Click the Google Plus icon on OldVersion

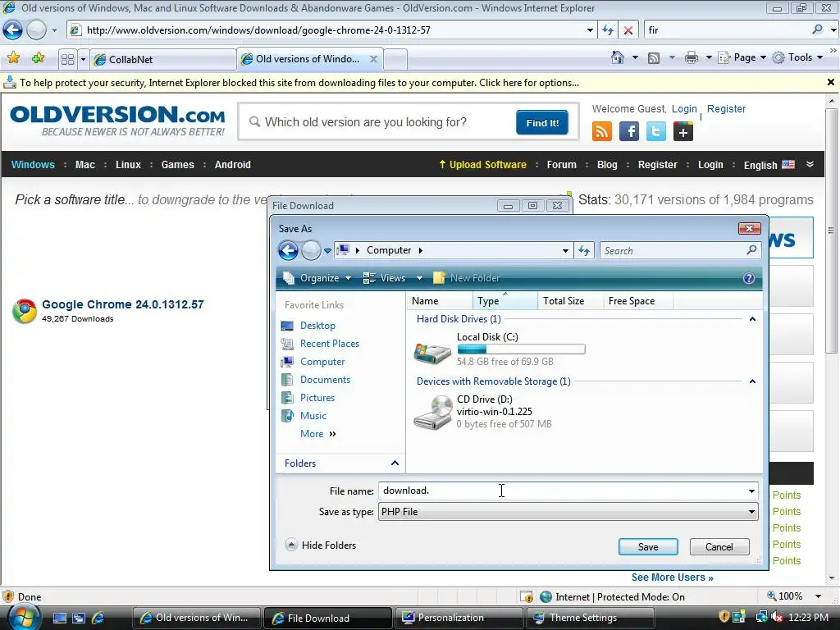point(683,131)
